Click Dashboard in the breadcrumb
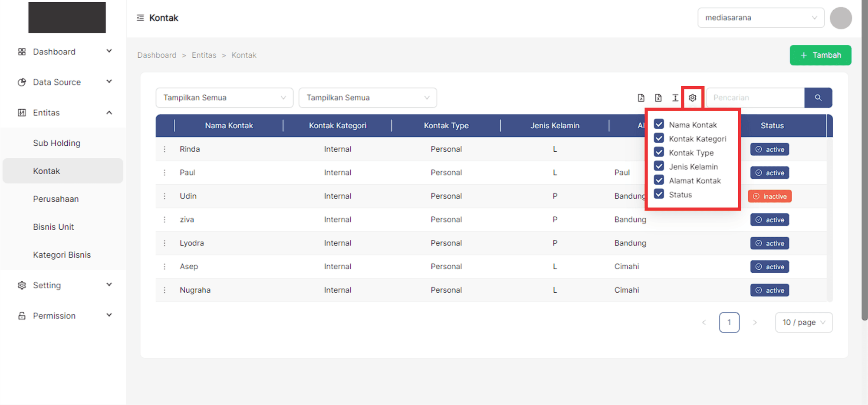This screenshot has height=405, width=868. point(157,55)
